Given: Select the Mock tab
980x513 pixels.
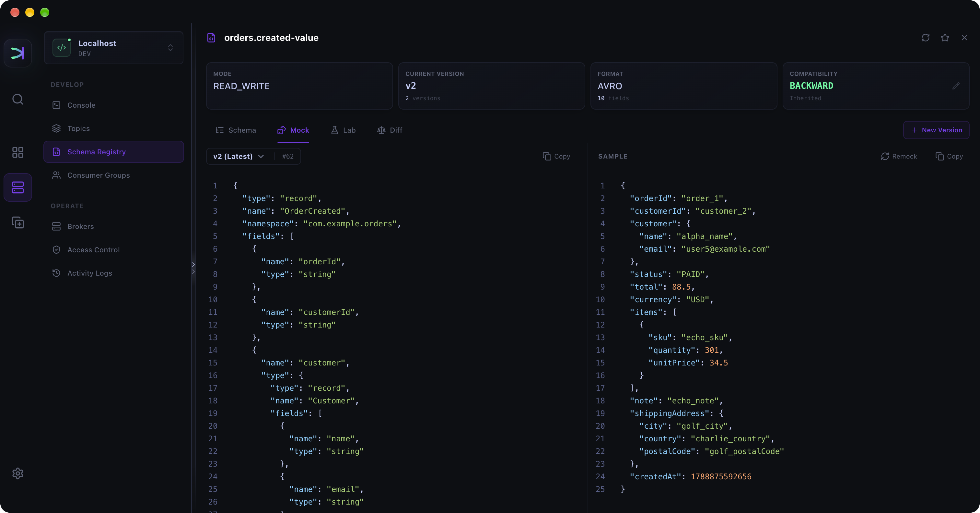Looking at the screenshot, I should [x=293, y=130].
